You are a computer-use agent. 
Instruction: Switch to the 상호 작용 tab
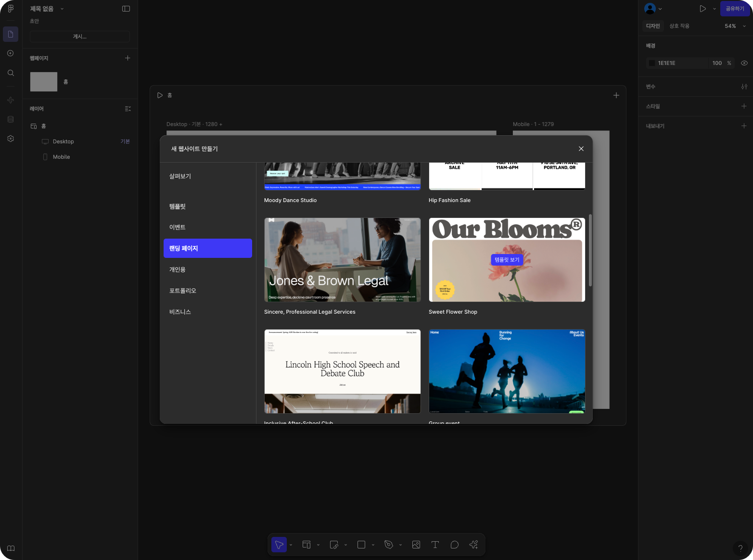click(x=679, y=26)
